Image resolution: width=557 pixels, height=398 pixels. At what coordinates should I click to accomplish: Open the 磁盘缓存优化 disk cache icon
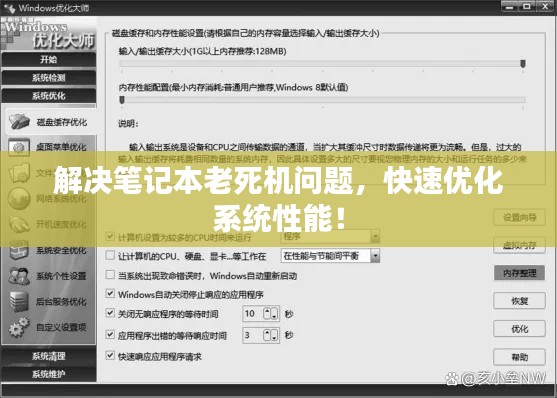(x=19, y=122)
